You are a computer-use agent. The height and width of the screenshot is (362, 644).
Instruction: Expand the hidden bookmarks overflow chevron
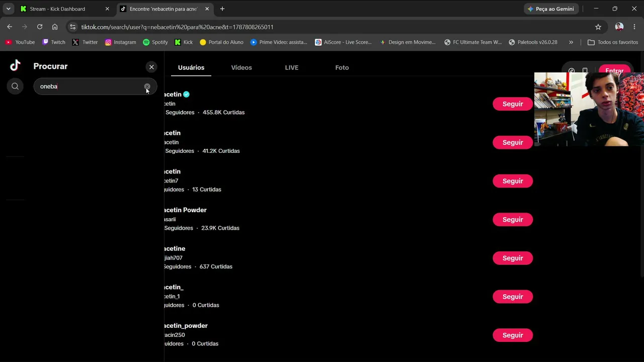tap(571, 42)
